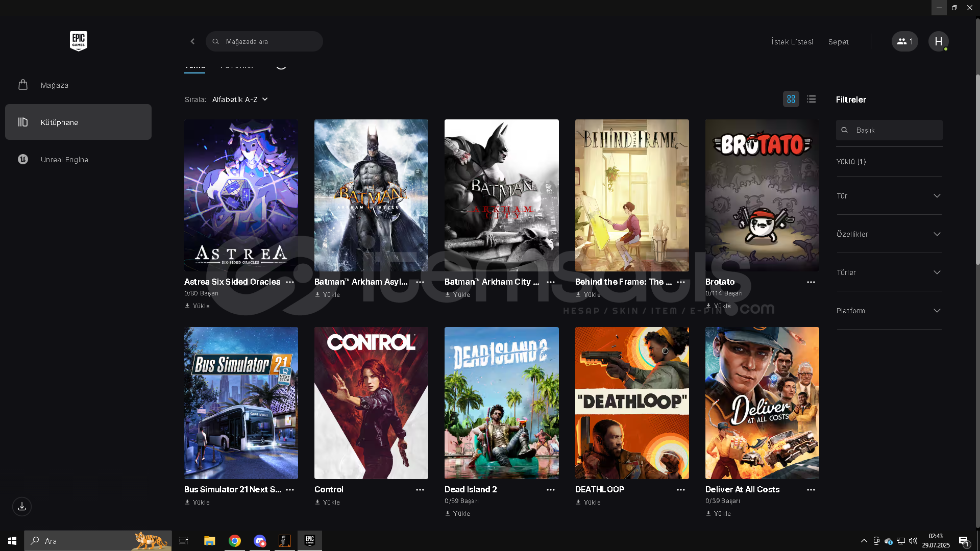This screenshot has height=551, width=980.
Task: Click the Windows Start button
Action: click(12, 541)
